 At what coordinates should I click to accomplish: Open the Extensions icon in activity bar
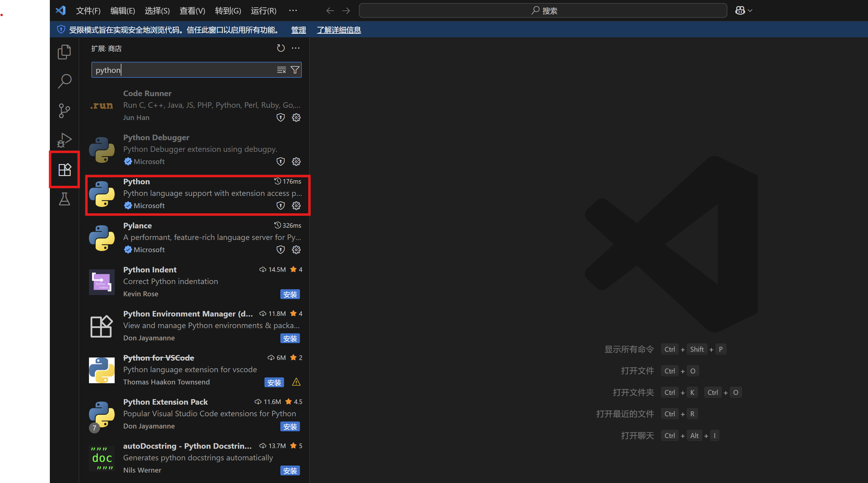coord(64,170)
